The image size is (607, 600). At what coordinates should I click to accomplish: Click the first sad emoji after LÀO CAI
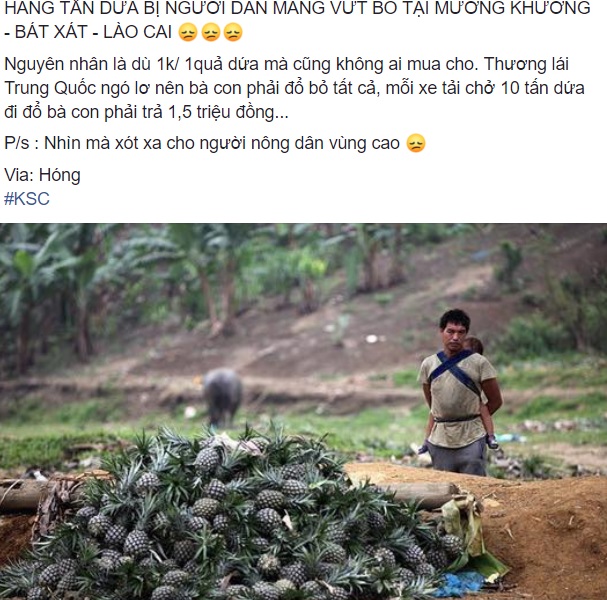(188, 32)
